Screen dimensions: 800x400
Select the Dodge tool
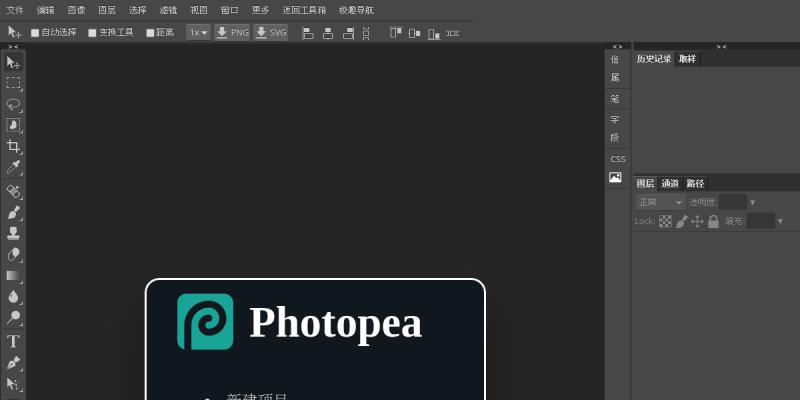[13, 317]
